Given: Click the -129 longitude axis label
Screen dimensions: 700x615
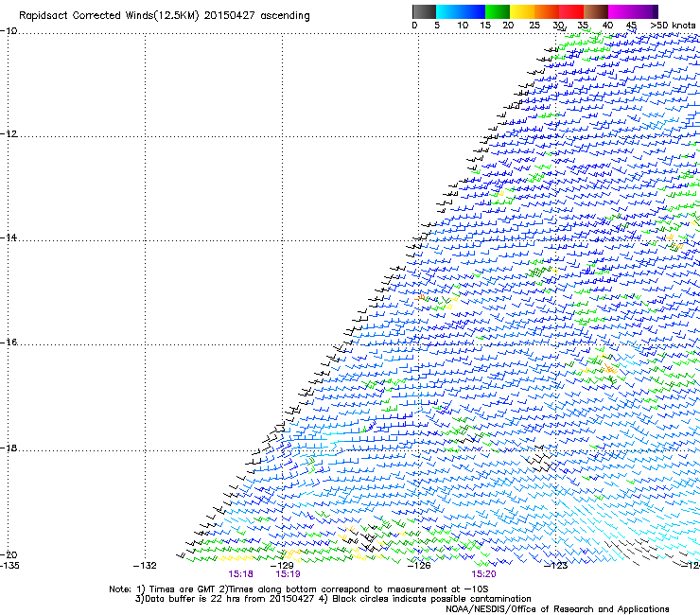Looking at the screenshot, I should [282, 566].
